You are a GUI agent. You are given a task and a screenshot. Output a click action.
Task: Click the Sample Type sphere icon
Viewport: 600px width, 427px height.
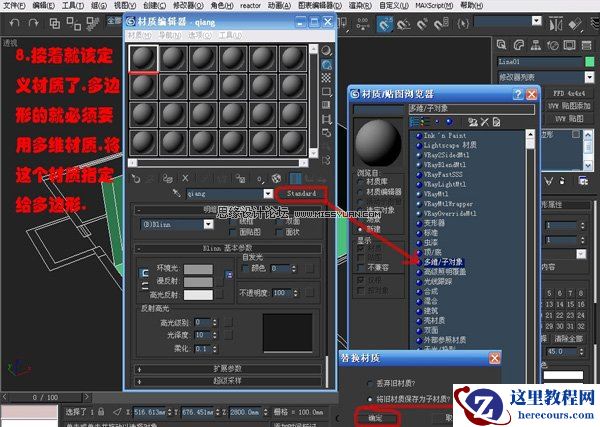326,51
